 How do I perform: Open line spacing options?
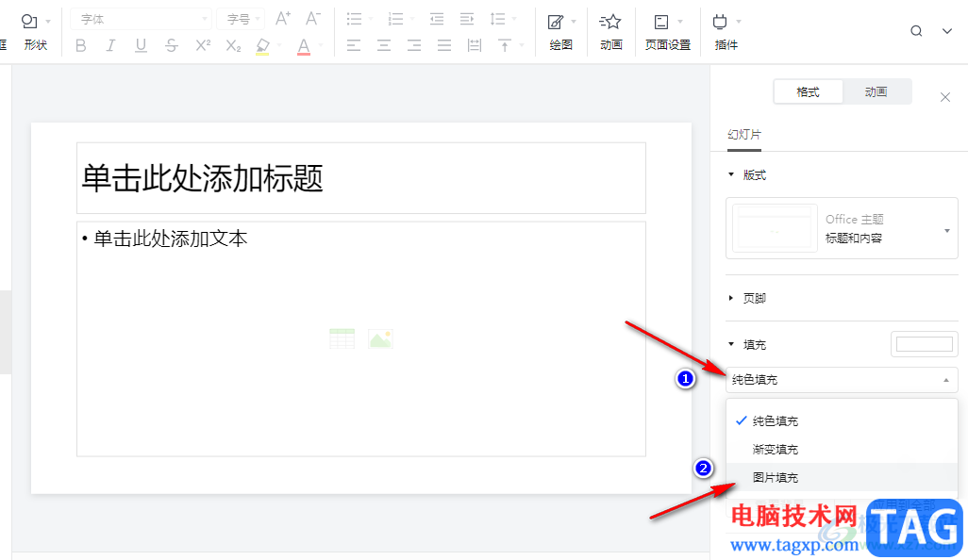pos(497,19)
